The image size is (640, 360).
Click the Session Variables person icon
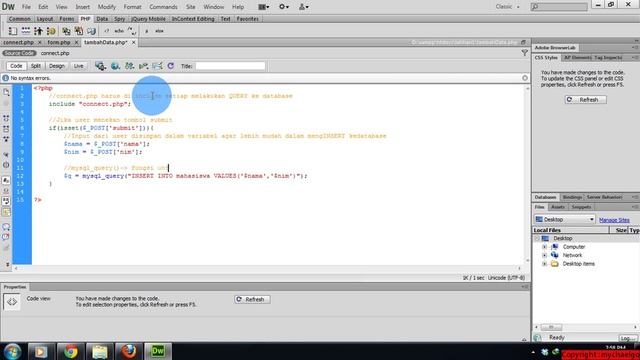click(38, 31)
